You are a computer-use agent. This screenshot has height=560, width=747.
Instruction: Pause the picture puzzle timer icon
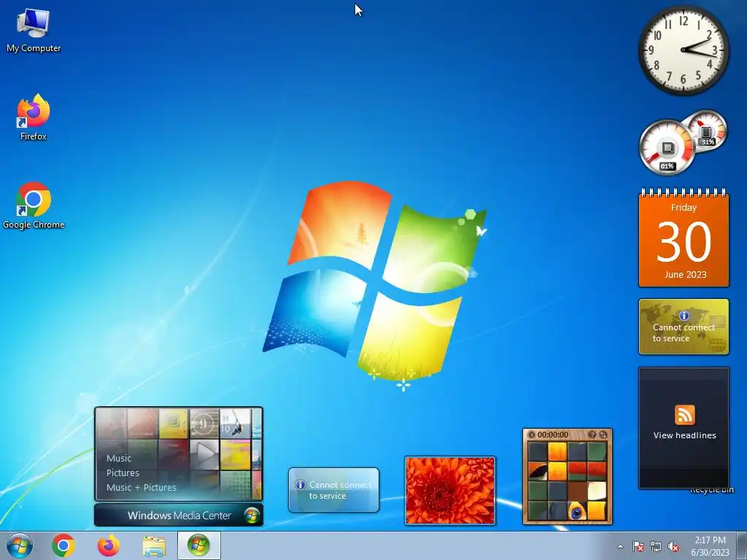click(532, 435)
